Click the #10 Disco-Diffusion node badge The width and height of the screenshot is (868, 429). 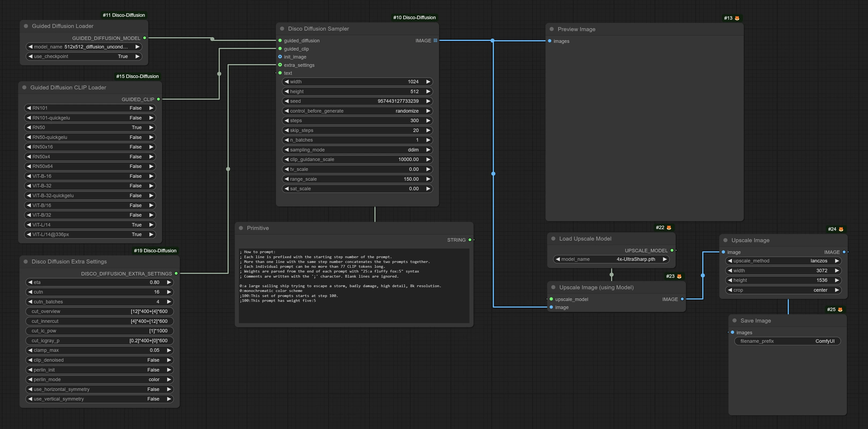click(x=414, y=17)
